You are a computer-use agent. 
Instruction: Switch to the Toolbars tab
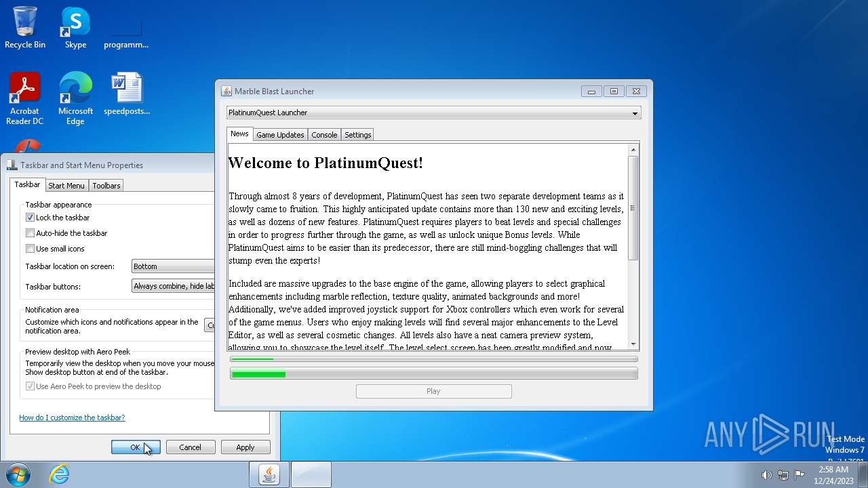point(106,186)
